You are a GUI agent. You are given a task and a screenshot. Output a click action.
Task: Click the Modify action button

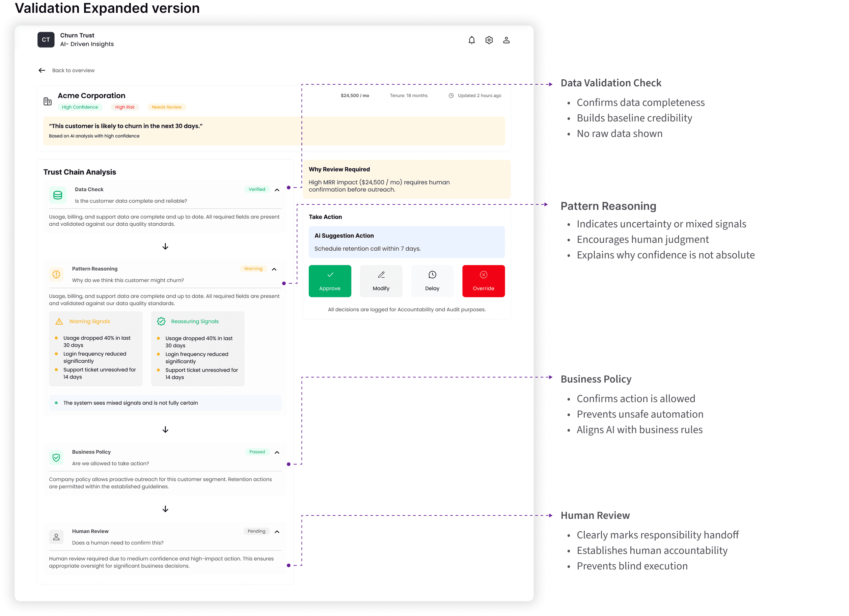(381, 281)
